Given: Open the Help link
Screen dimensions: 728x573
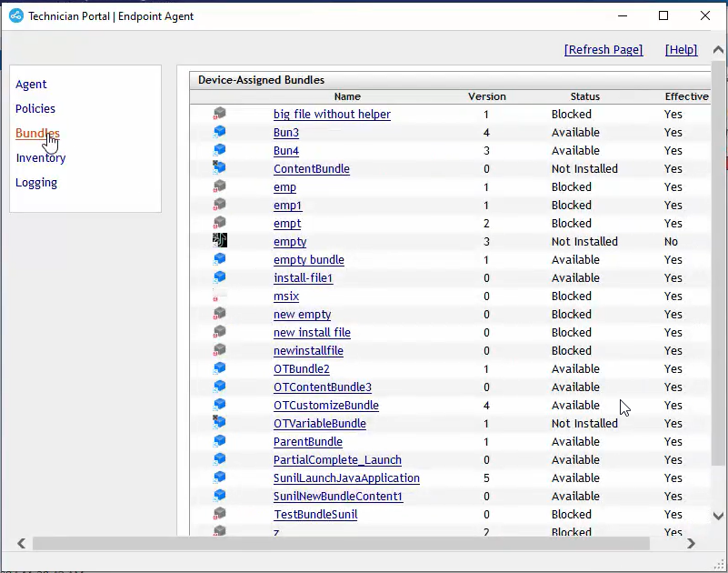Looking at the screenshot, I should [680, 50].
